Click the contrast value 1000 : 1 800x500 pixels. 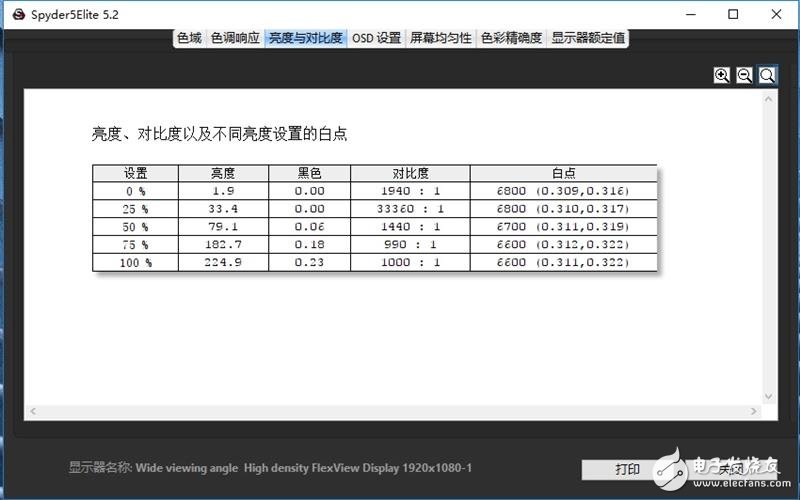click(410, 263)
